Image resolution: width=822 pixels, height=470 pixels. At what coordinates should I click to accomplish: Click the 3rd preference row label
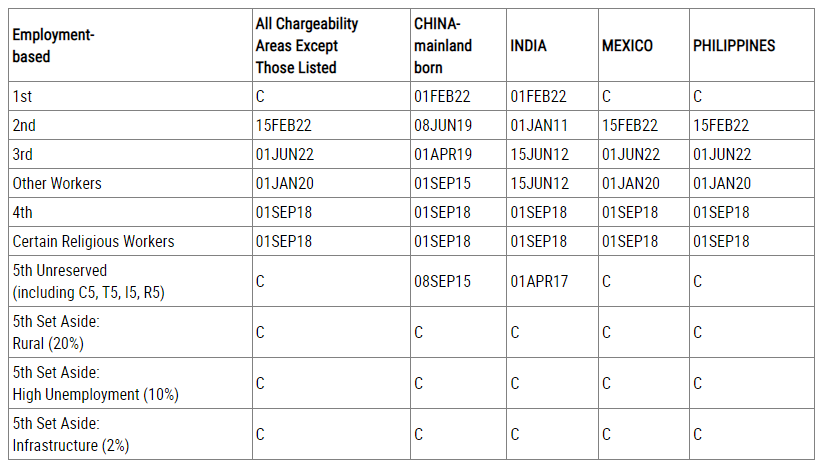click(x=23, y=155)
